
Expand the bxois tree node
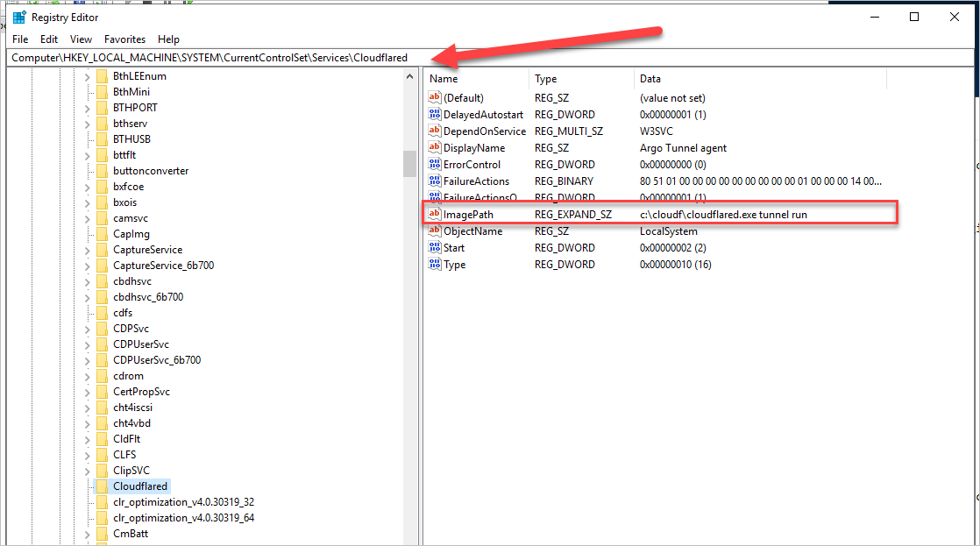87,203
